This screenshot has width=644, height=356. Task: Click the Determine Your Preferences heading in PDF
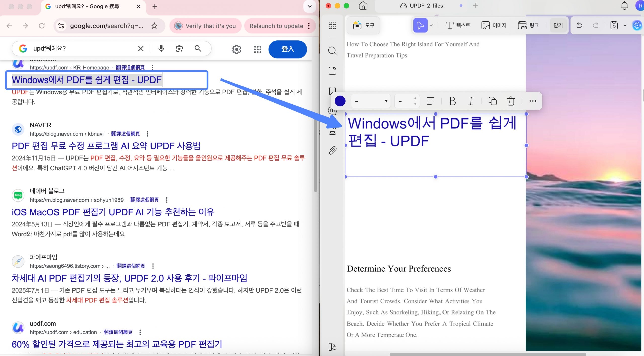coord(399,269)
